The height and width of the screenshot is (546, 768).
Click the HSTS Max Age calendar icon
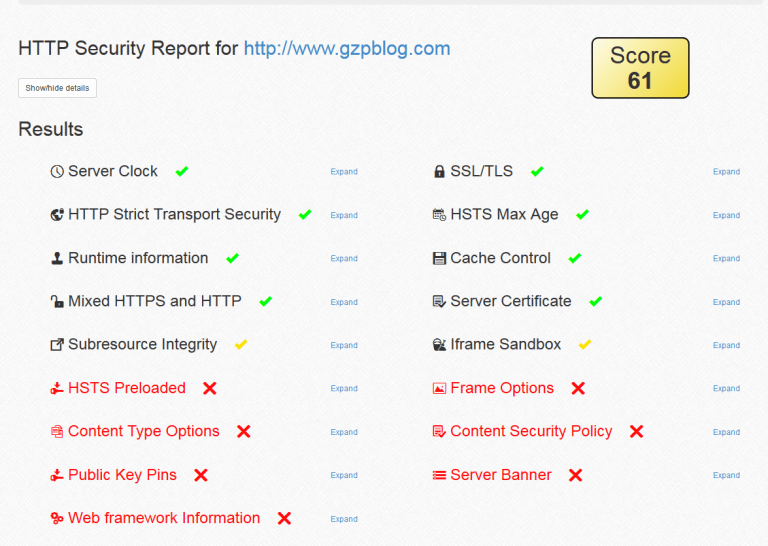pos(439,214)
